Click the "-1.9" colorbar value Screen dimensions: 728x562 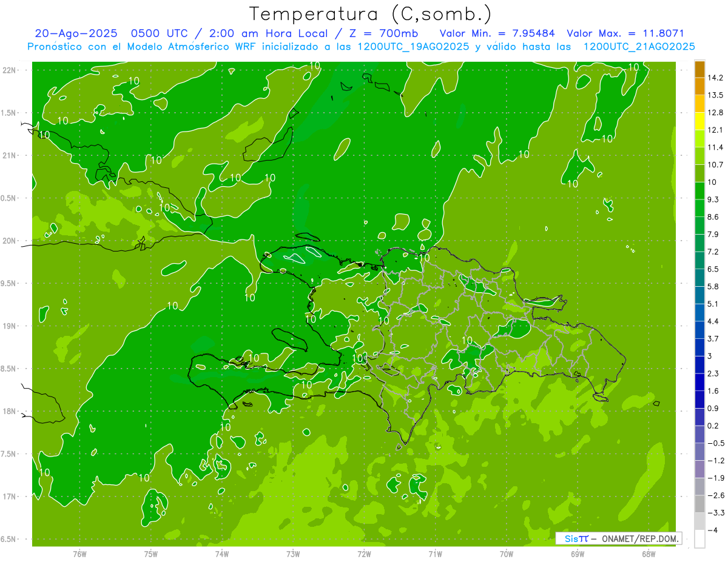coord(715,478)
